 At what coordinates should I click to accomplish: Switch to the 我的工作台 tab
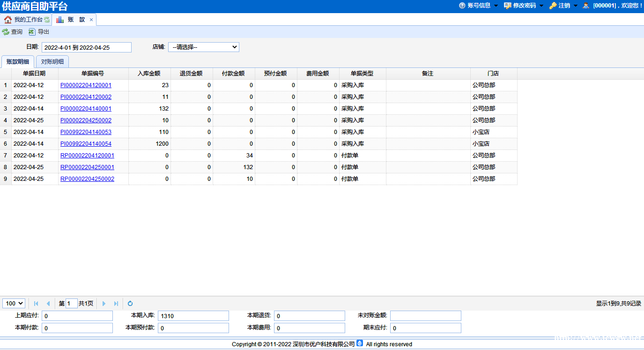click(28, 20)
